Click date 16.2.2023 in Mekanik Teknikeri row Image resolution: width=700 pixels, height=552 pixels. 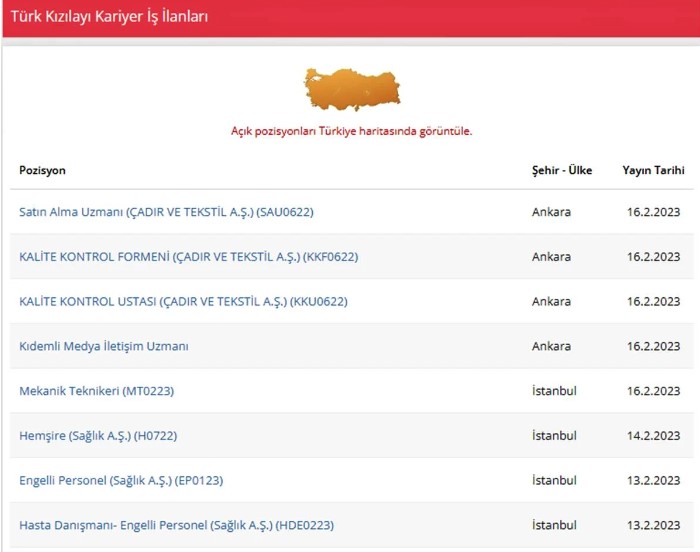point(653,390)
